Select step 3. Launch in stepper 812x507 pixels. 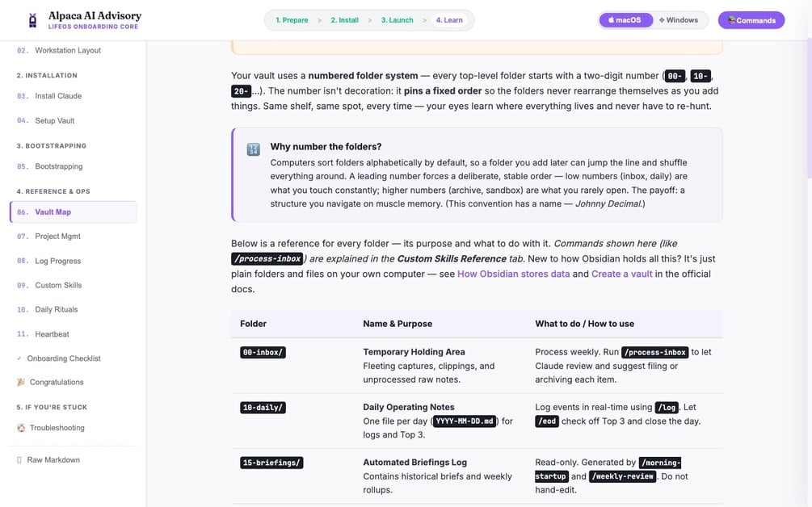pyautogui.click(x=398, y=20)
